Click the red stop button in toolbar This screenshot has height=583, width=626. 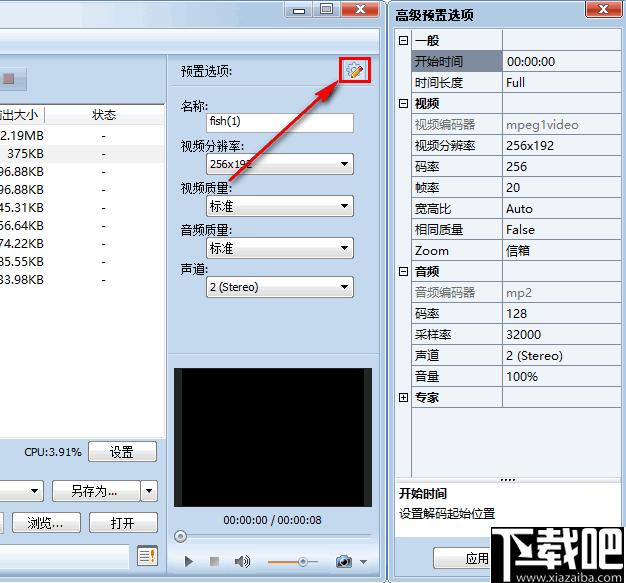[8, 78]
